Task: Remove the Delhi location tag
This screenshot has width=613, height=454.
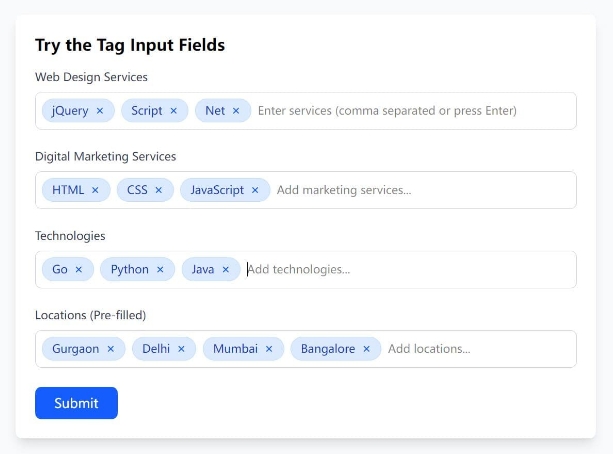Action: click(181, 349)
